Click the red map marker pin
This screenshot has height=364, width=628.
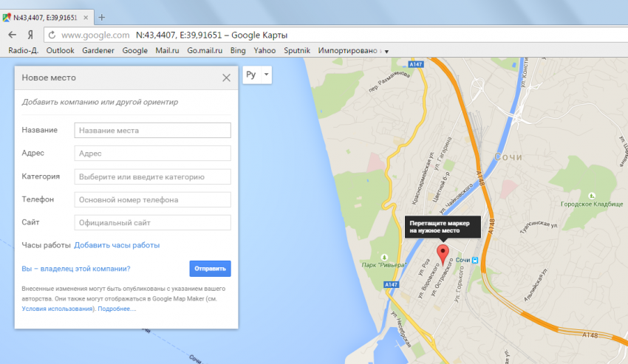tap(443, 254)
